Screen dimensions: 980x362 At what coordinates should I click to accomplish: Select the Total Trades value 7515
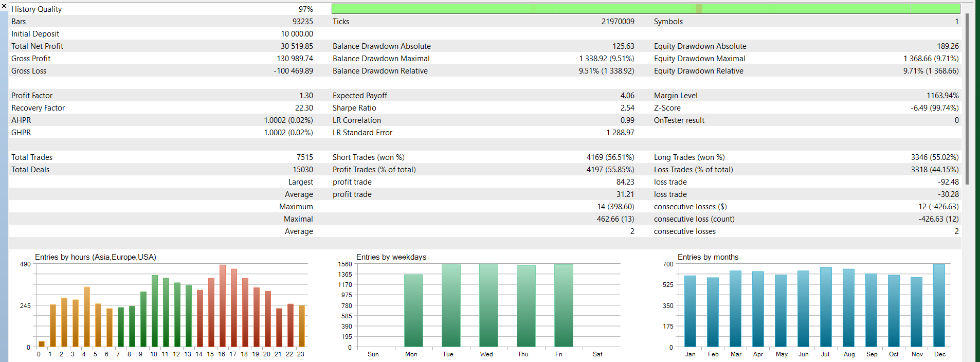[304, 157]
